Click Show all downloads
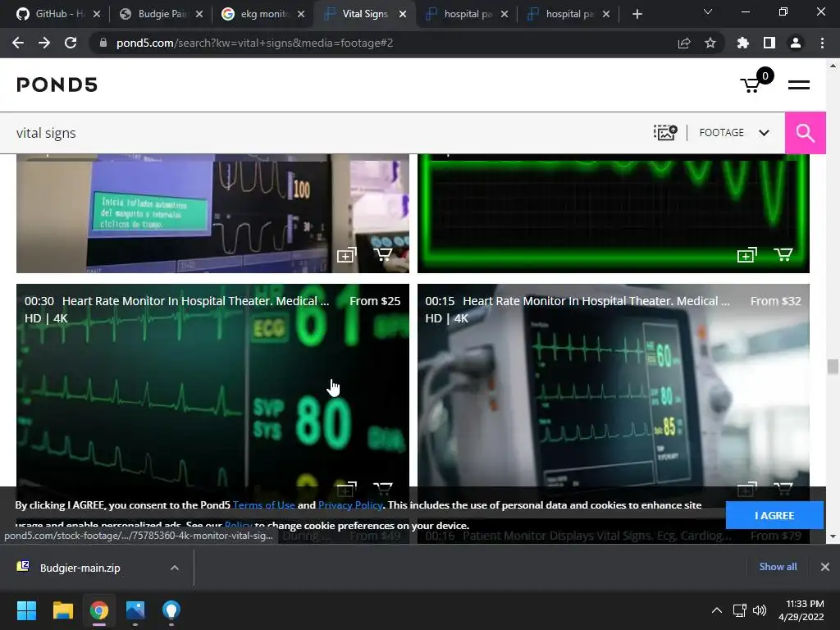 coord(778,567)
